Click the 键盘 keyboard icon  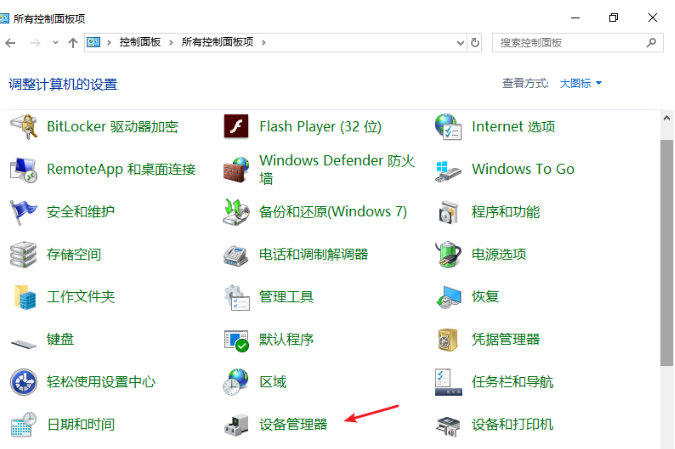(x=23, y=344)
